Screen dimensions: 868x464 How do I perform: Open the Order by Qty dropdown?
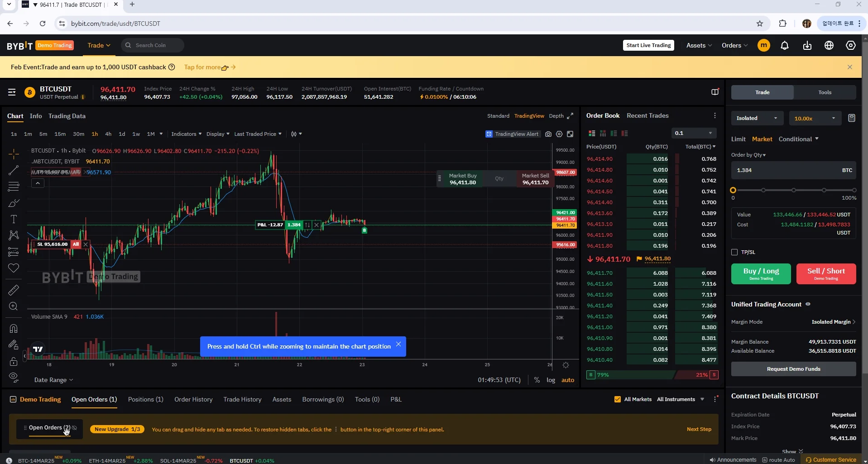(748, 155)
